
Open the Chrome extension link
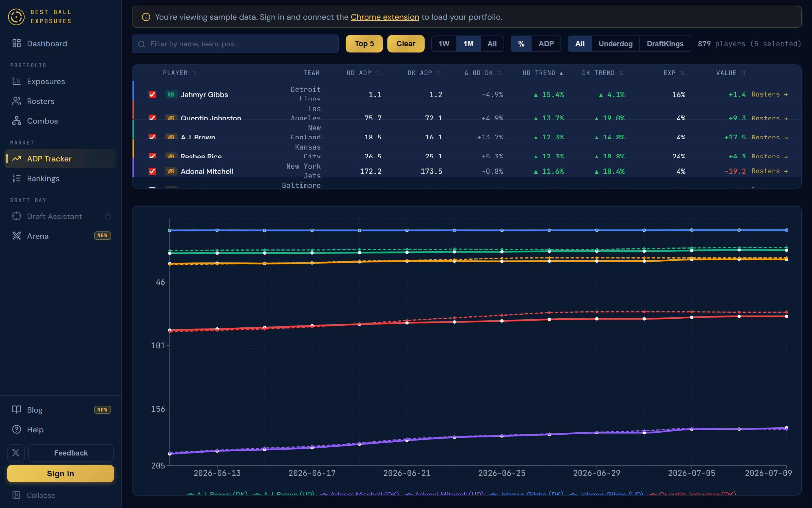[385, 17]
